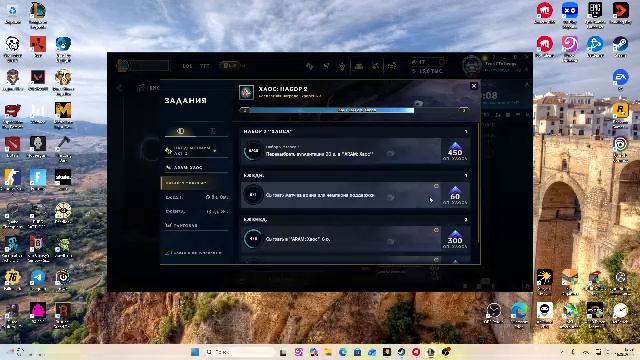Click the 450 XP reward icon
Image resolution: width=640 pixels, height=360 pixels.
click(455, 151)
